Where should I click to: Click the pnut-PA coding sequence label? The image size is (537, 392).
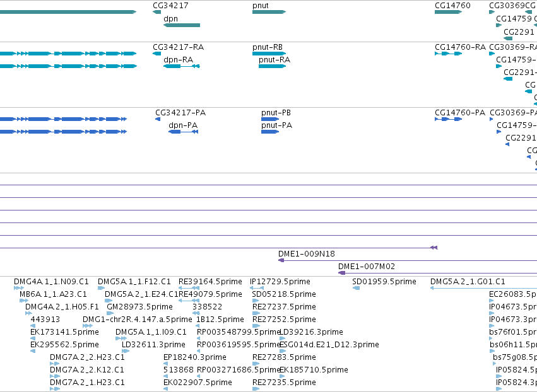(x=276, y=125)
